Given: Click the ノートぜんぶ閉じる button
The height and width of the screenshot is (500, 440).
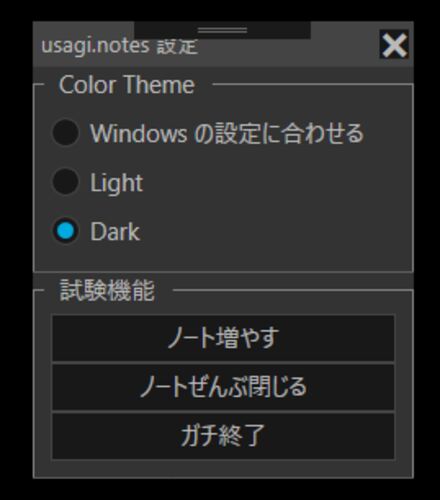Looking at the screenshot, I should point(223,387).
